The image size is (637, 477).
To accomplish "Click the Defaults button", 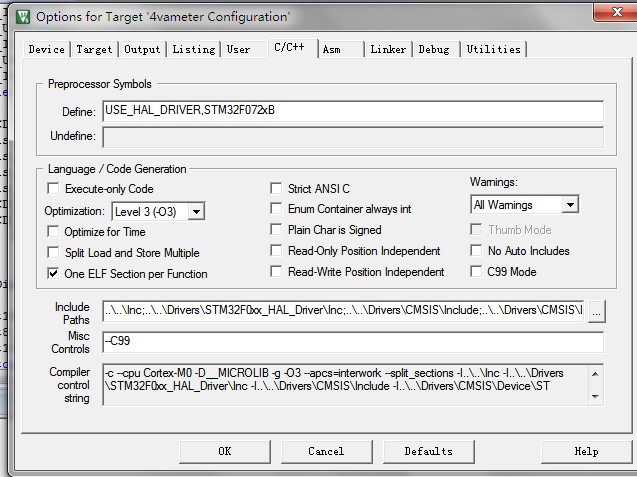I will pyautogui.click(x=429, y=451).
